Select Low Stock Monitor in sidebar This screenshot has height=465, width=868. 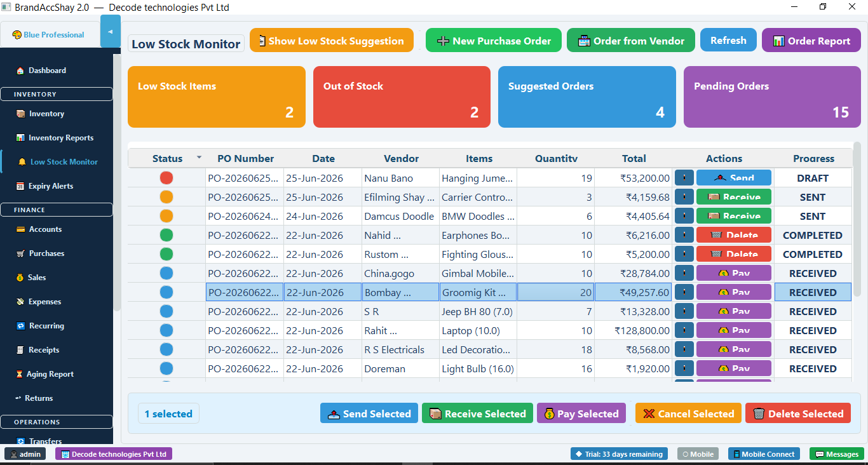tap(58, 162)
